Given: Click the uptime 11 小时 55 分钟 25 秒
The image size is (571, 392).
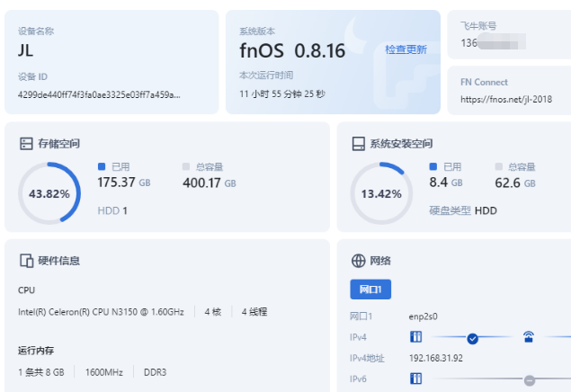Looking at the screenshot, I should [x=282, y=94].
